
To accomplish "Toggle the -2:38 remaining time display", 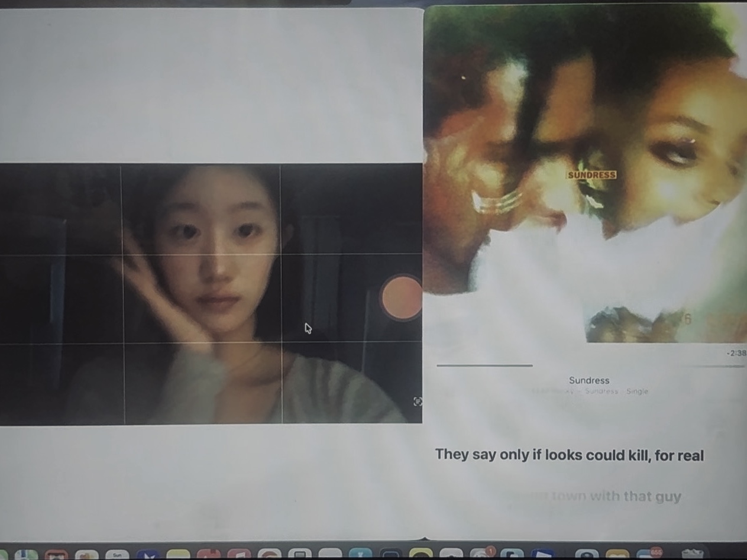I will [x=736, y=353].
